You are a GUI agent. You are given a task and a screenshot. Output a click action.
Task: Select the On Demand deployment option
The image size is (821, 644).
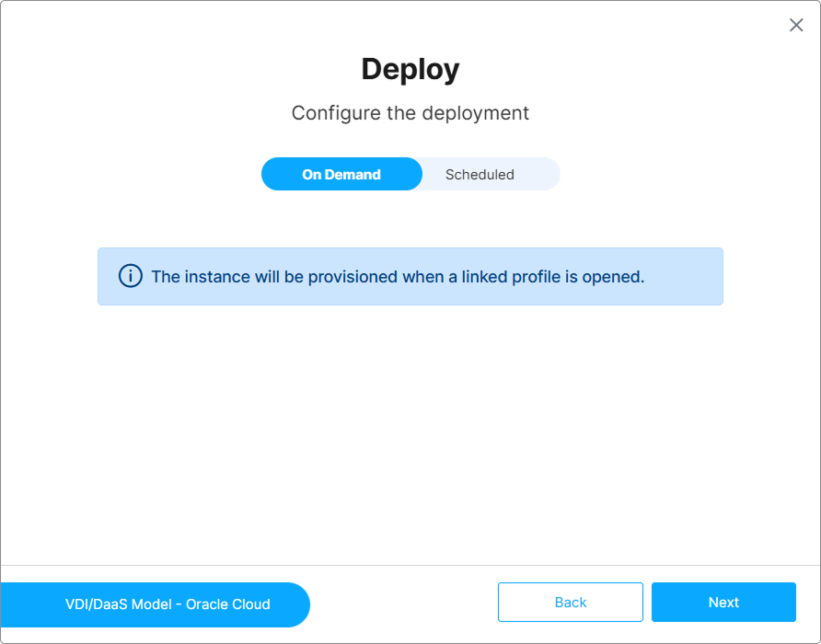point(341,174)
